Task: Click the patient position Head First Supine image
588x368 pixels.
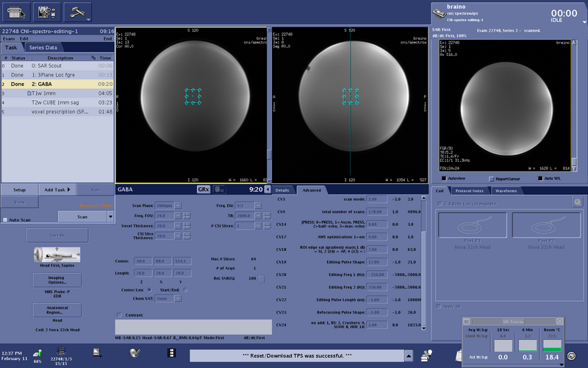Action: (57, 255)
